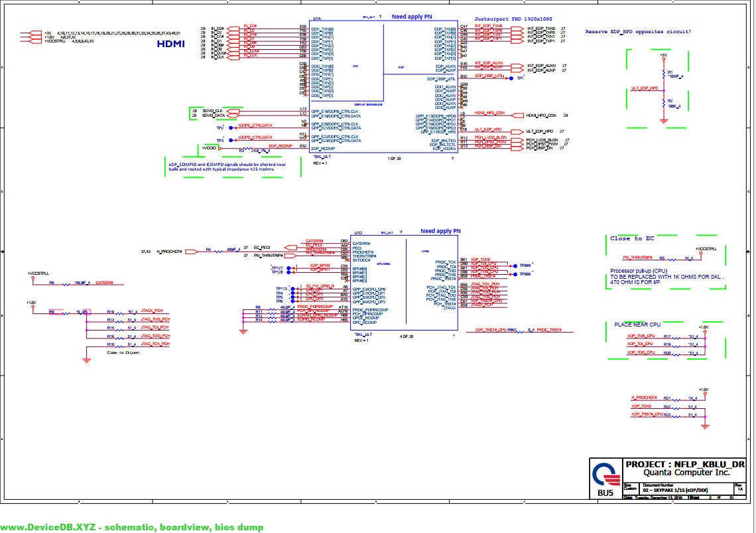The image size is (756, 533).
Task: Click the U1A component reference label
Action: coord(317,18)
